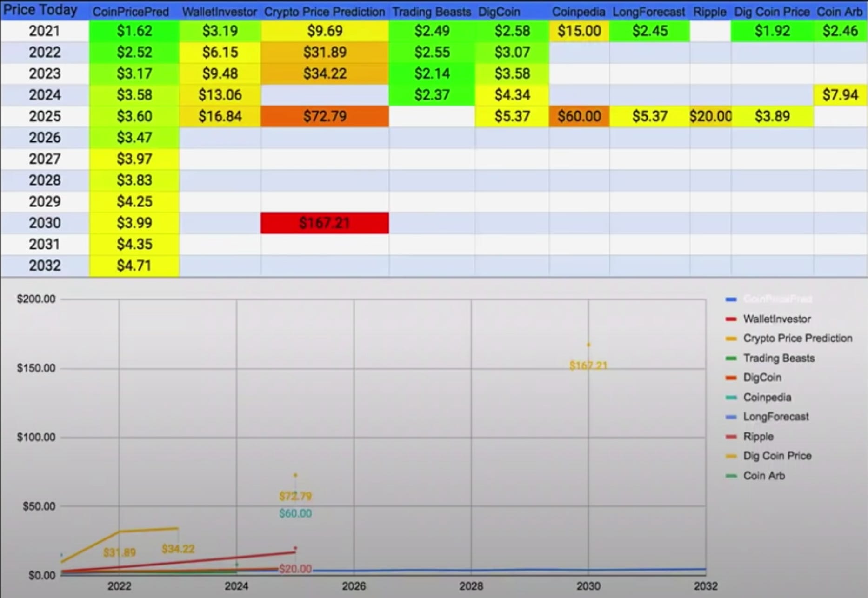868x598 pixels.
Task: Select the LongForecast legend entry
Action: [x=767, y=417]
